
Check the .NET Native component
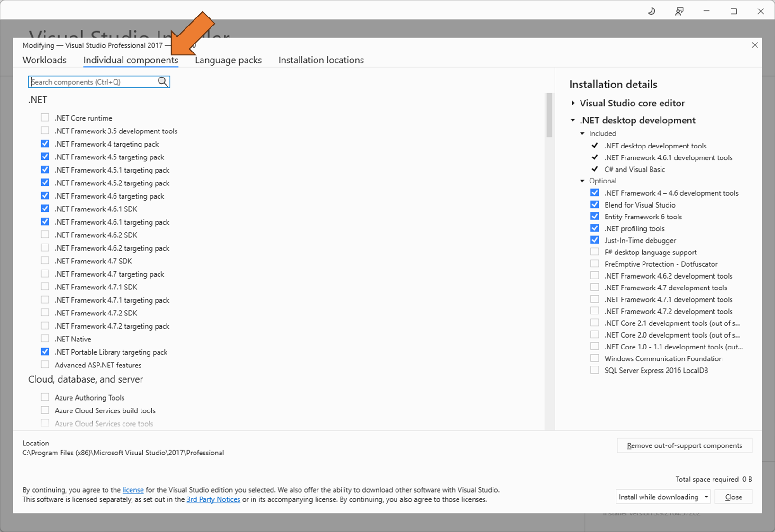point(45,339)
